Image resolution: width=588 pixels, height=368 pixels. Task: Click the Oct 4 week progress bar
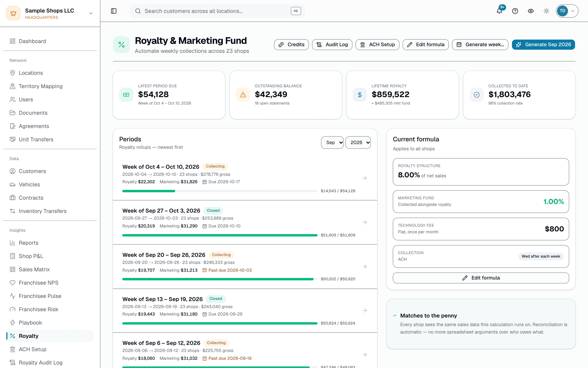pos(220,191)
